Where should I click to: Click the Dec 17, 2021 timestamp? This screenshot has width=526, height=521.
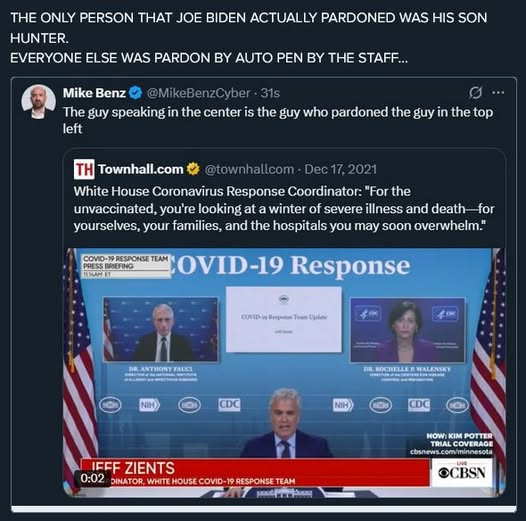click(340, 169)
